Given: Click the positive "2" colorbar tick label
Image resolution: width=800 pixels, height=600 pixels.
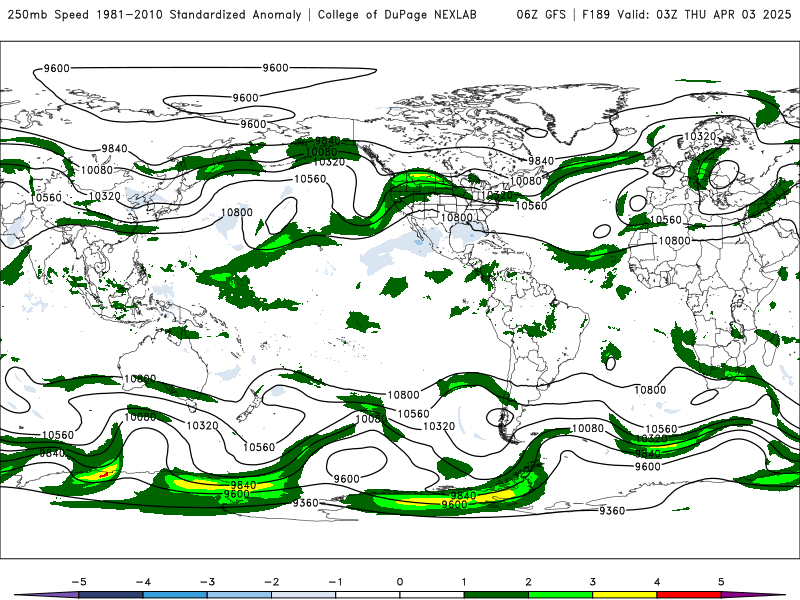Looking at the screenshot, I should point(528,582).
